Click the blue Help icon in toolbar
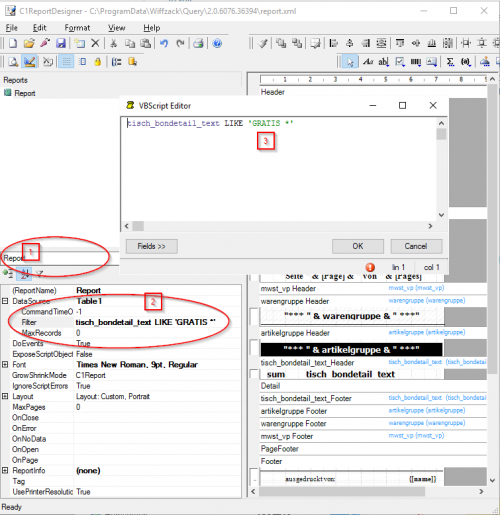Viewport: 500px width, 515px height. (x=217, y=43)
